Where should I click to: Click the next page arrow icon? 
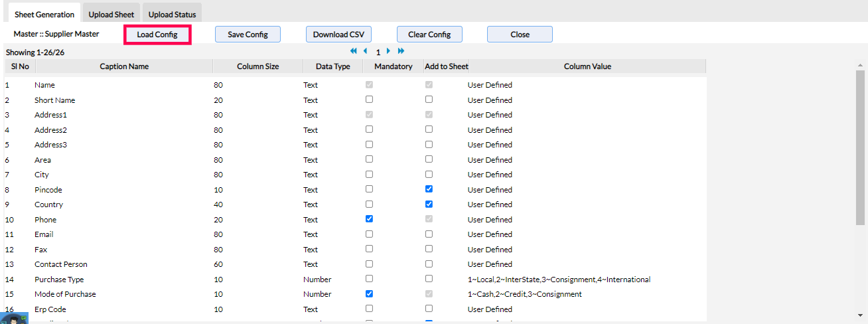click(389, 51)
